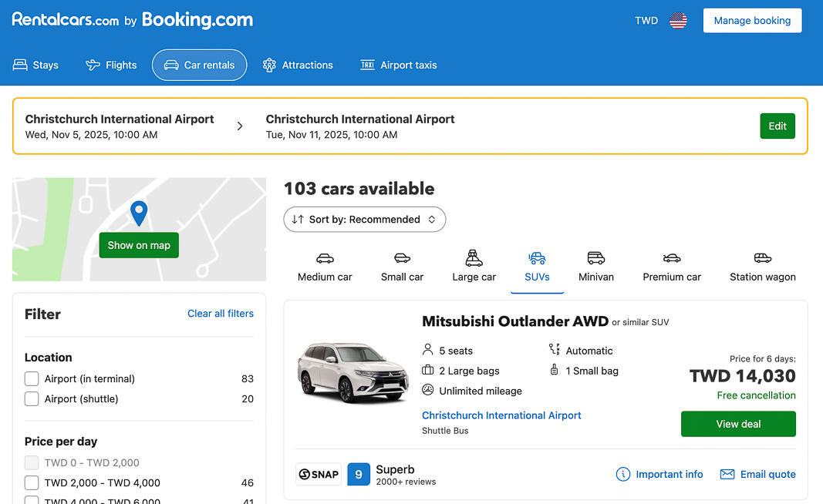
Task: Click the blue SUVs car icon
Action: (537, 258)
